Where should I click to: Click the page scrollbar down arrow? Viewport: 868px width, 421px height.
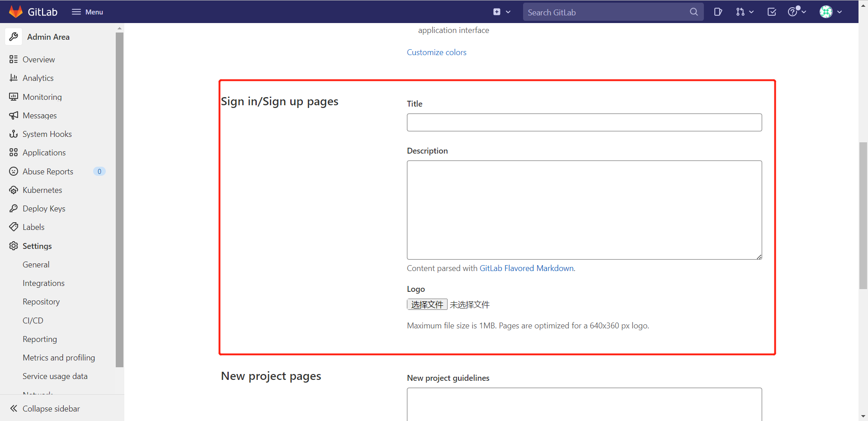click(863, 416)
